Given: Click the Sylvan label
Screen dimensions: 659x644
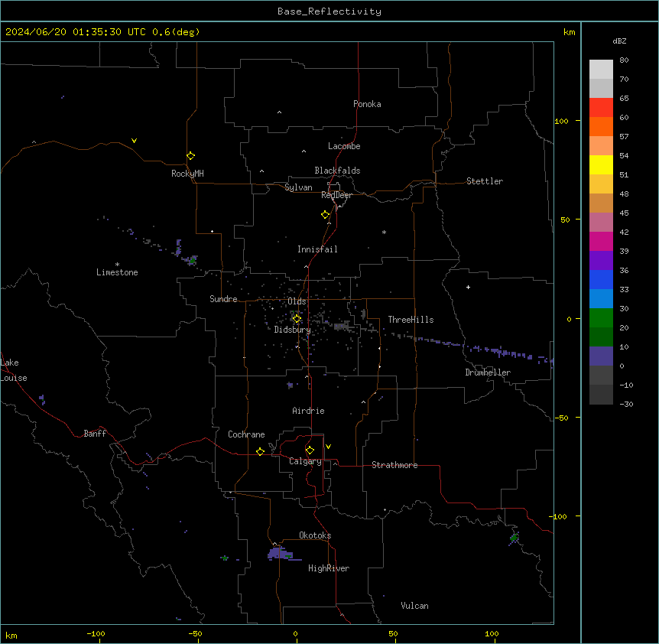Looking at the screenshot, I should tap(298, 187).
